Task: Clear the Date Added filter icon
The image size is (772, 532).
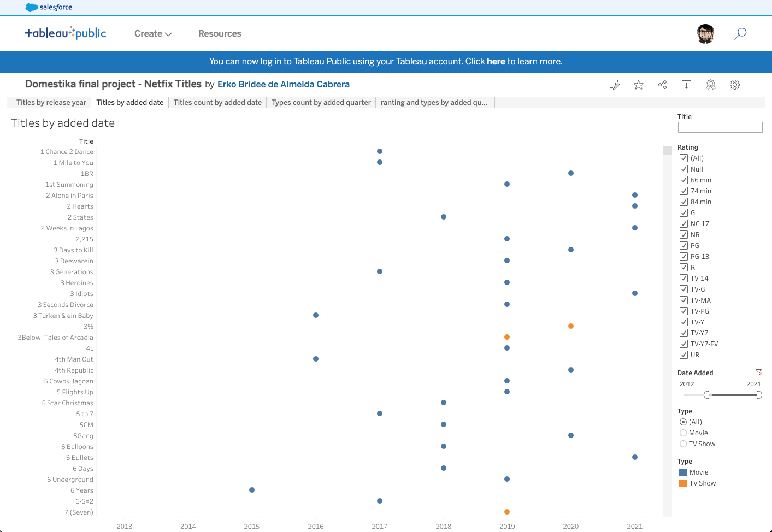Action: pyautogui.click(x=758, y=372)
